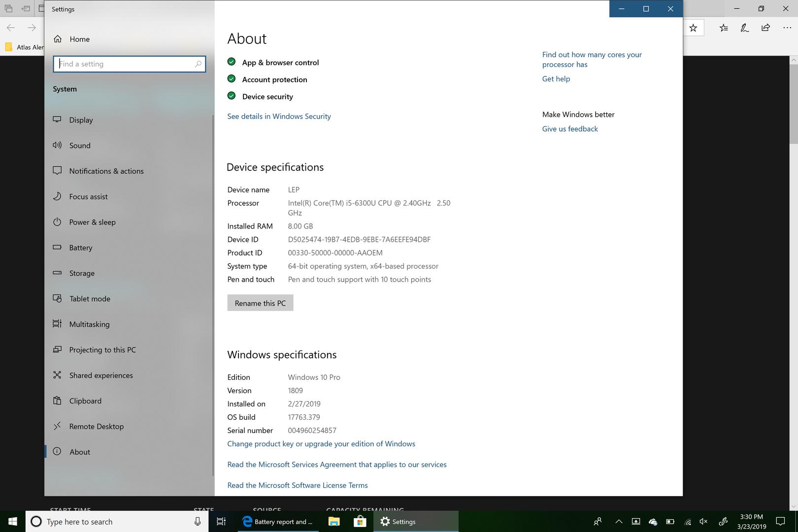Screen dimensions: 798x532
Task: Open the Microsoft Services Agreement link
Action: tap(337, 465)
